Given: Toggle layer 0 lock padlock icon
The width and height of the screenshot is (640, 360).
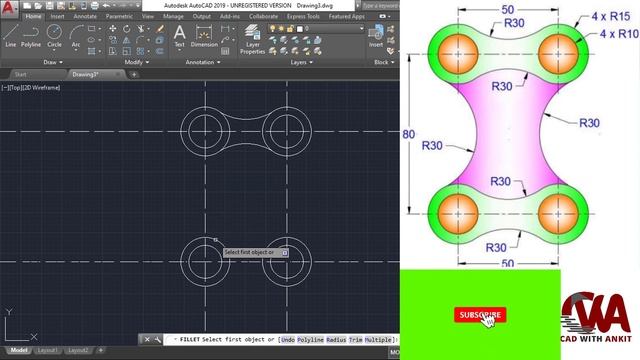Looking at the screenshot, I should [x=290, y=29].
